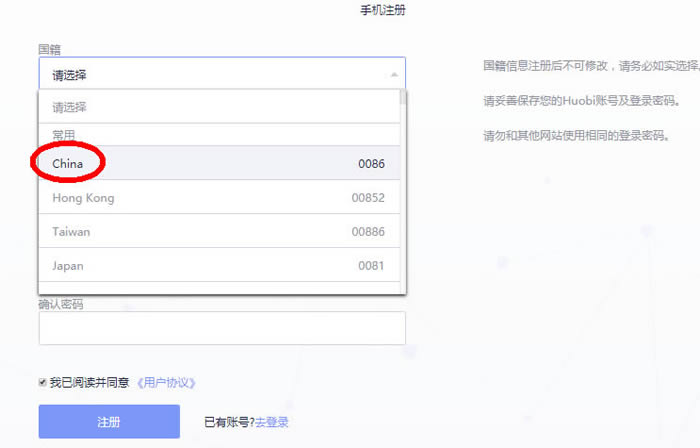
Task: Click the nationality dropdown arrow icon
Action: point(394,75)
